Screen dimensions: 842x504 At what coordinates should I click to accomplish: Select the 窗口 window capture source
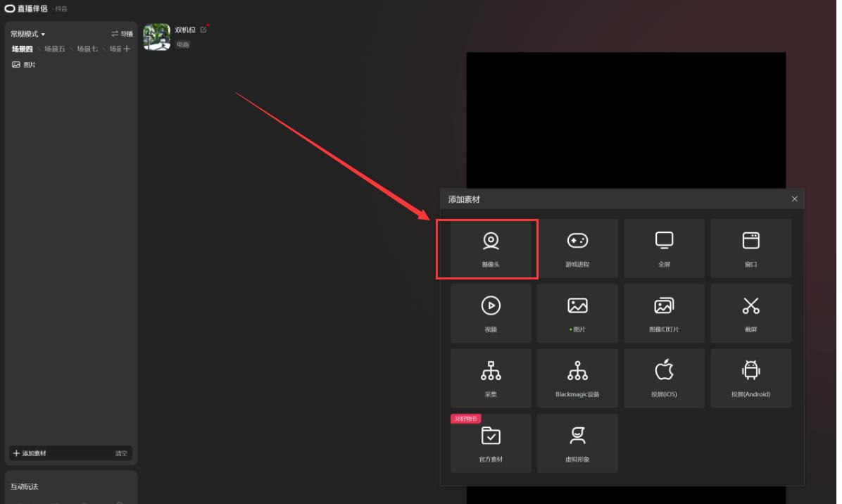click(750, 248)
